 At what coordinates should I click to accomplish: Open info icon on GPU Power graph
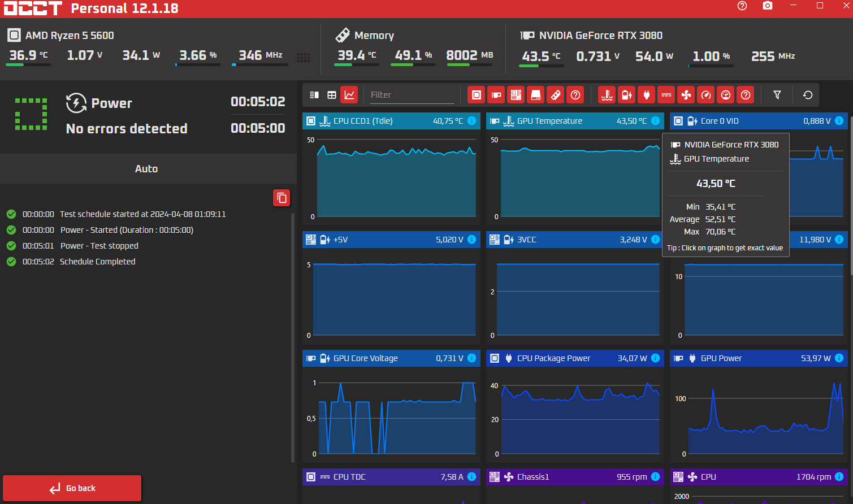pos(839,358)
